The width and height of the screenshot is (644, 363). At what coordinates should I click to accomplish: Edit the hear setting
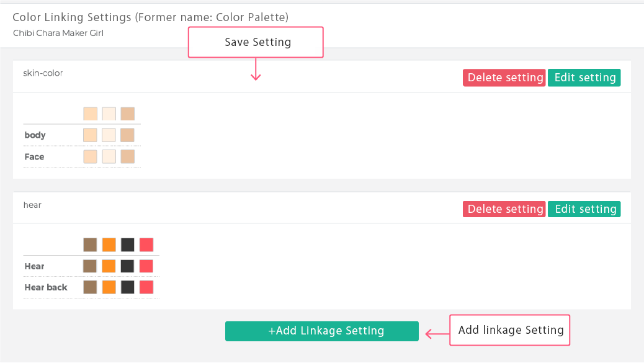tap(584, 209)
